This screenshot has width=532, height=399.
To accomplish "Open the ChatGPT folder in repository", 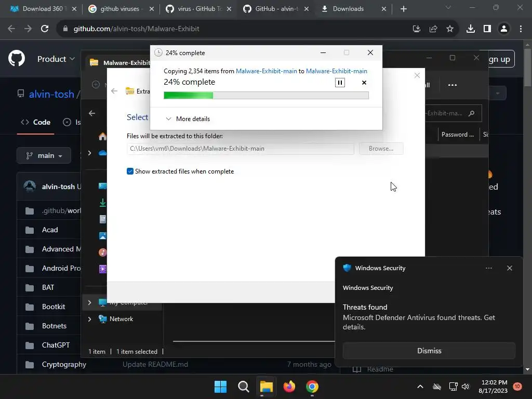I will tap(56, 345).
